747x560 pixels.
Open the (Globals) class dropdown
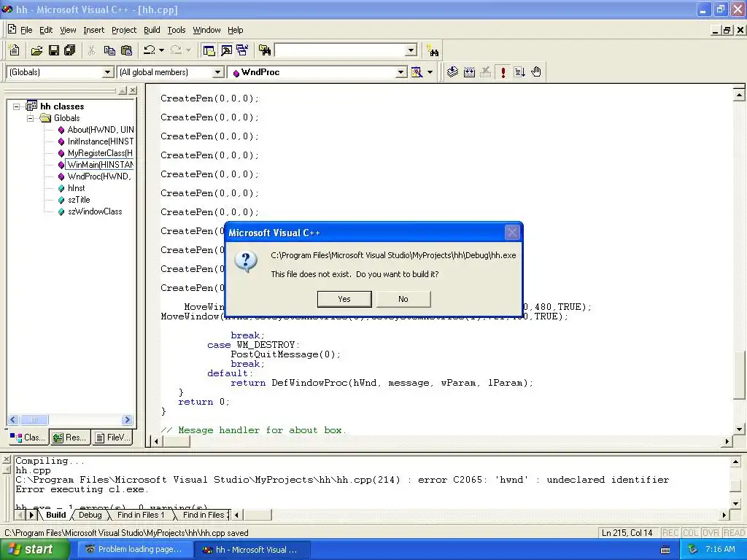tap(108, 72)
